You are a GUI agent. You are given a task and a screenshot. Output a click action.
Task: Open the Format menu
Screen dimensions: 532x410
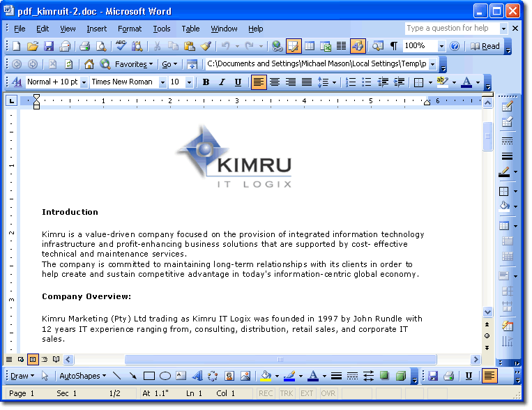[130, 29]
